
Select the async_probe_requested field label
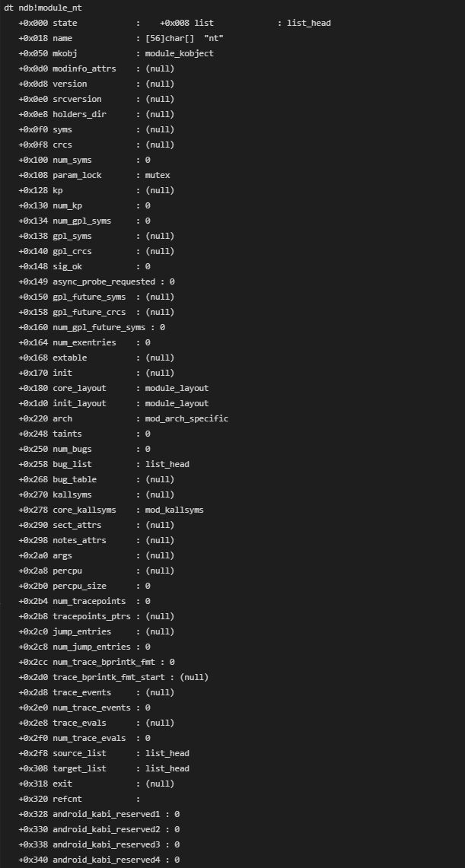[104, 281]
